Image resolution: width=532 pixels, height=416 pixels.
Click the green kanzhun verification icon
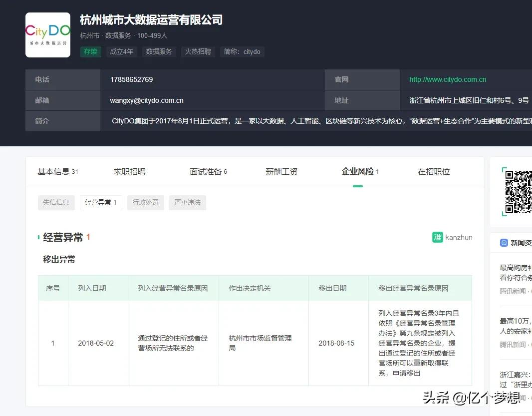pyautogui.click(x=438, y=237)
